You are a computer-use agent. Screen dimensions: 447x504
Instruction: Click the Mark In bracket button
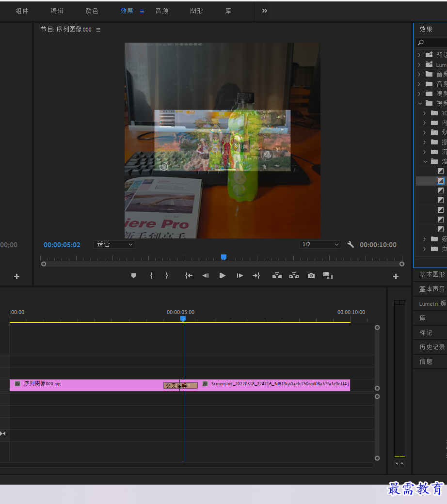[151, 275]
